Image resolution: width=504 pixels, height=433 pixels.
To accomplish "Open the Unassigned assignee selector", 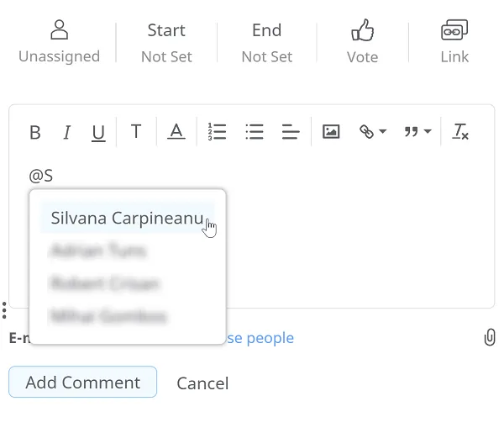I will coord(59,42).
